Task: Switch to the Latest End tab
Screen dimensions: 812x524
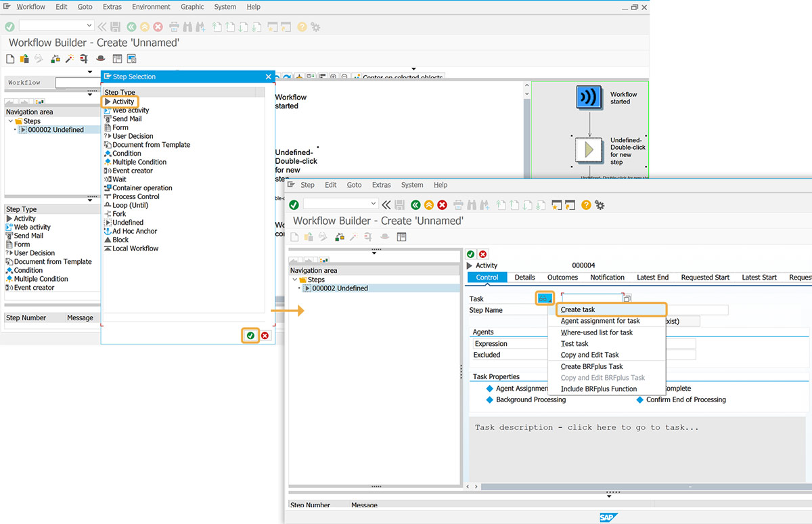Action: click(x=652, y=277)
